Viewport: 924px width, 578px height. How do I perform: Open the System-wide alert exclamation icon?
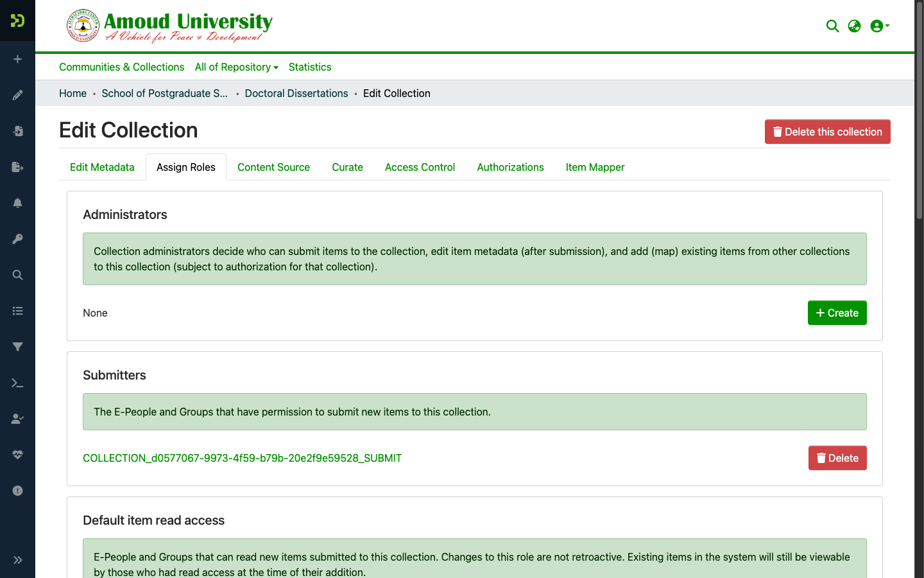pyautogui.click(x=17, y=491)
